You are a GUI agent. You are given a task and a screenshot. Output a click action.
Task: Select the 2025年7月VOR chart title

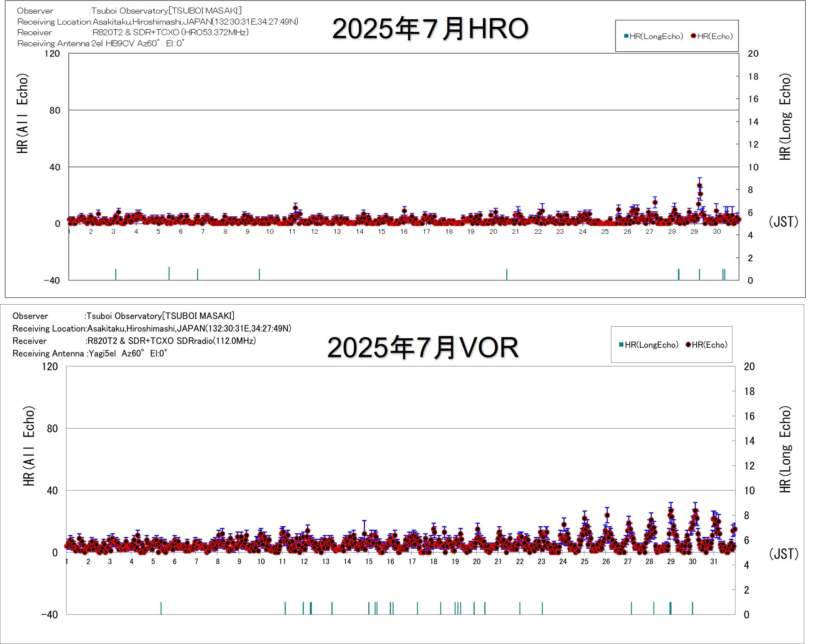(x=423, y=347)
